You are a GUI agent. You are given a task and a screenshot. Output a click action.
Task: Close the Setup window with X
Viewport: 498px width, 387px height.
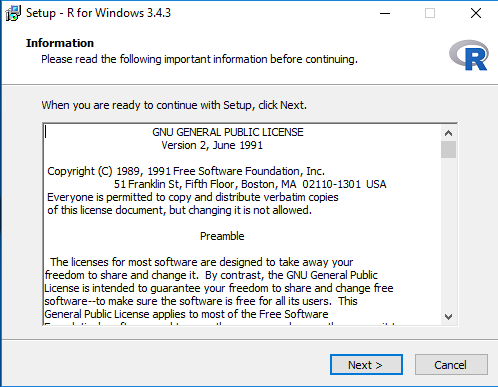[476, 13]
